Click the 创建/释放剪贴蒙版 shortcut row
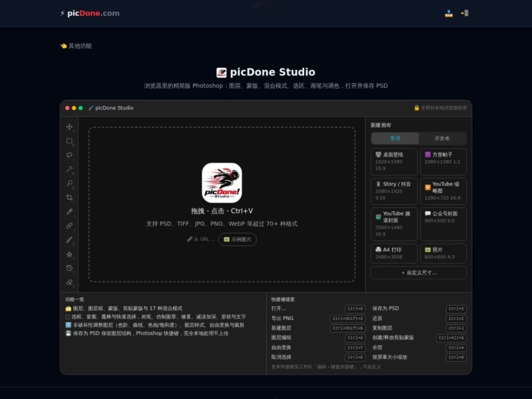The image size is (532, 399). coord(419,337)
